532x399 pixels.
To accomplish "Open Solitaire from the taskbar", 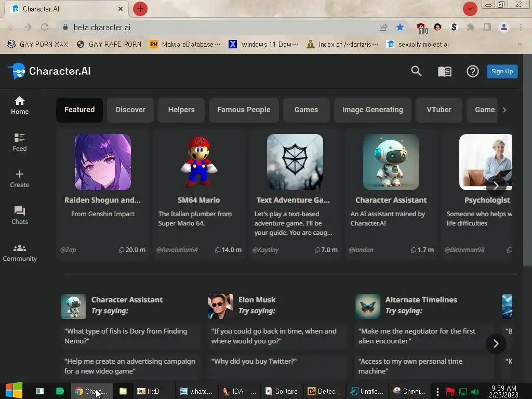I will pos(282,391).
